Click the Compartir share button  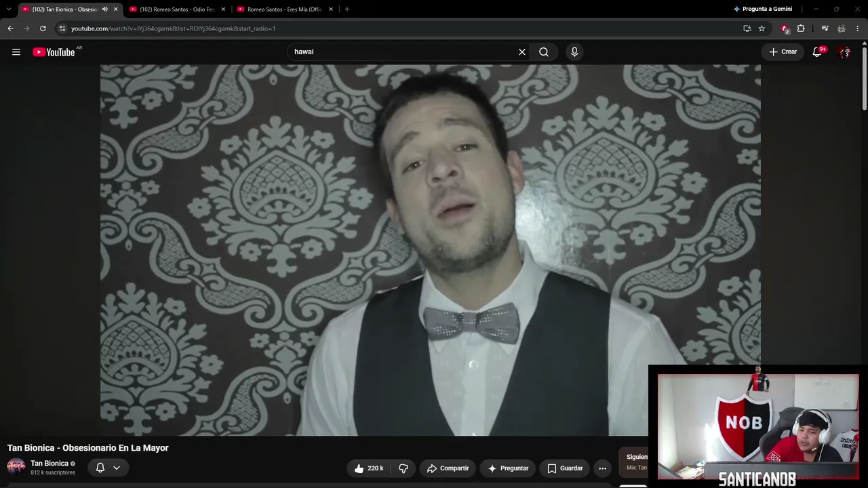pyautogui.click(x=448, y=468)
